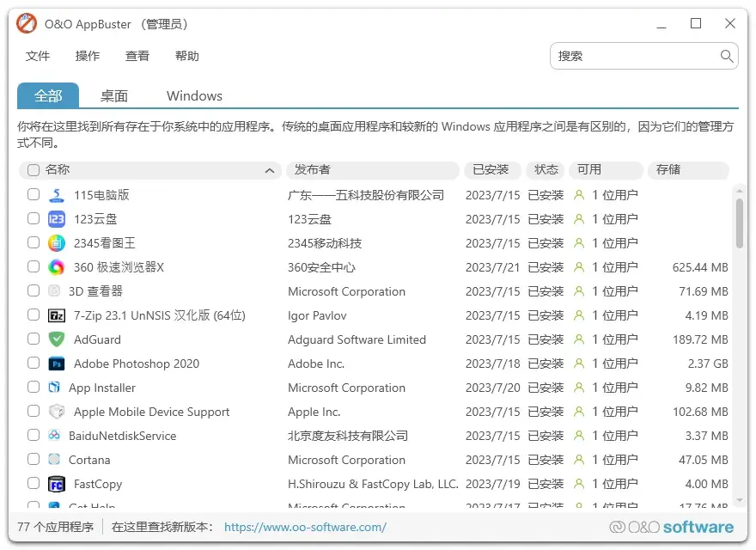
Task: Click the user icon in AdGuard row
Action: [x=578, y=339]
